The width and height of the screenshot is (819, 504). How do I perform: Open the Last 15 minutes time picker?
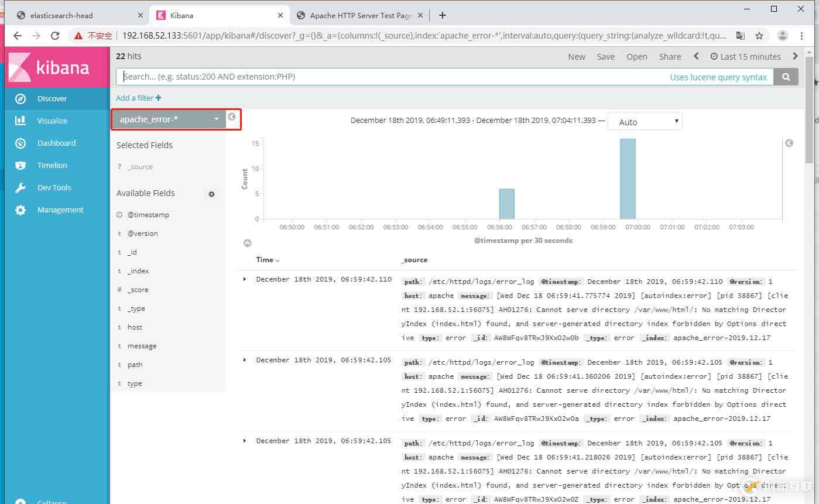pyautogui.click(x=746, y=56)
